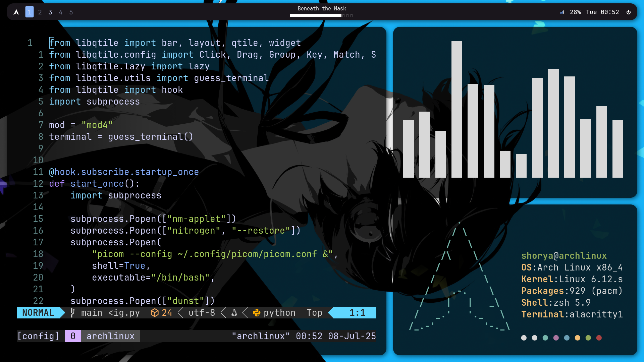
Task: Click the "Tue 00:52" clock in the top bar
Action: click(602, 12)
